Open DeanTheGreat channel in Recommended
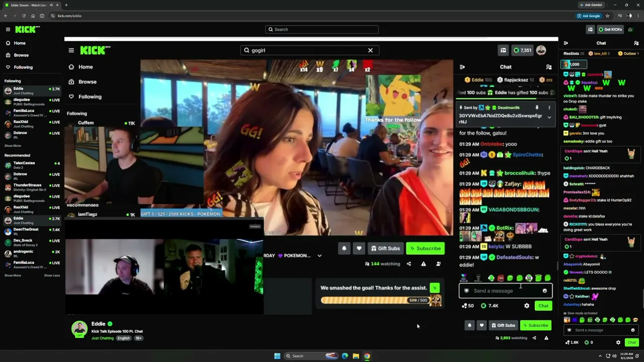Image resolution: width=644 pixels, height=362 pixels. pyautogui.click(x=32, y=231)
